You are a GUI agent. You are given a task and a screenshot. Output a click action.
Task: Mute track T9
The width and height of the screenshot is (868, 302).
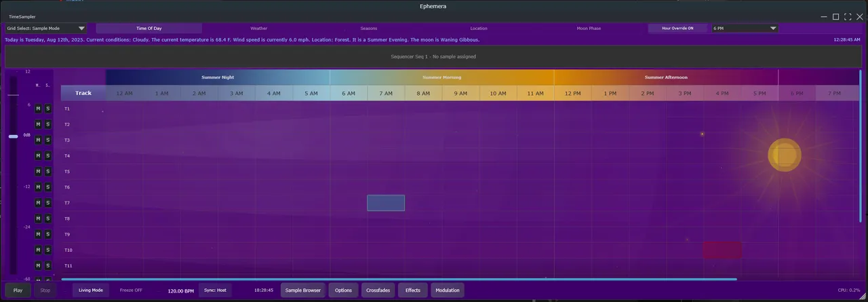pos(38,234)
